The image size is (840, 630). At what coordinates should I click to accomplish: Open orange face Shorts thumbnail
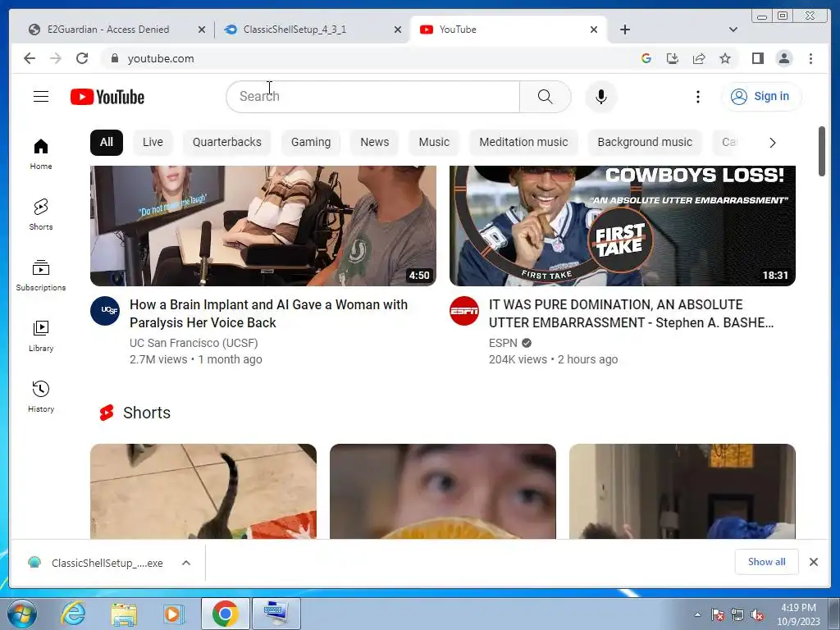[442, 491]
